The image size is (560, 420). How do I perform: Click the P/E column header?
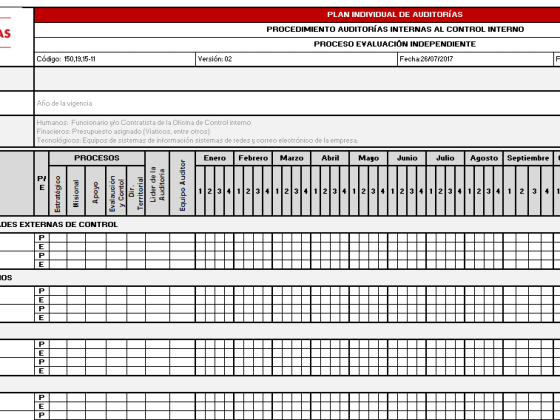(42, 184)
